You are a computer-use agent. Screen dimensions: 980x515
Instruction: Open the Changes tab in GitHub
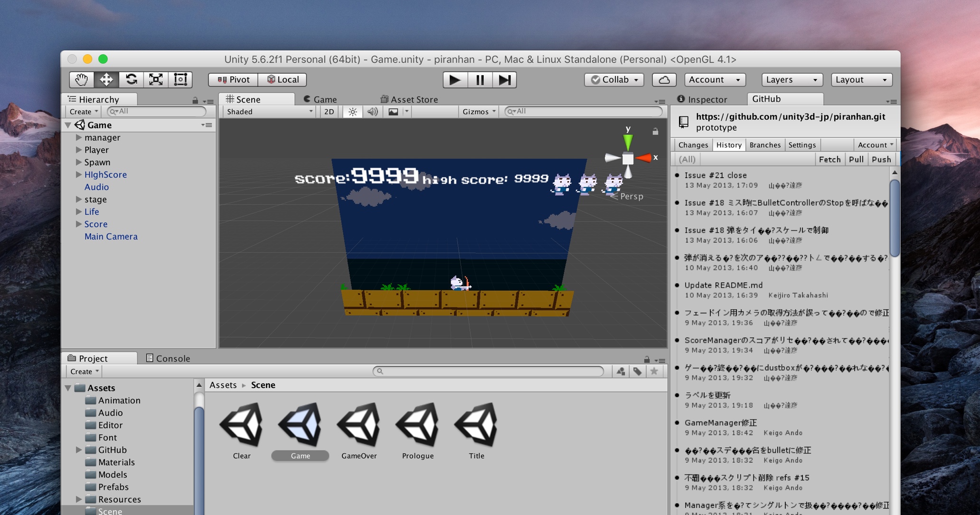click(x=693, y=145)
